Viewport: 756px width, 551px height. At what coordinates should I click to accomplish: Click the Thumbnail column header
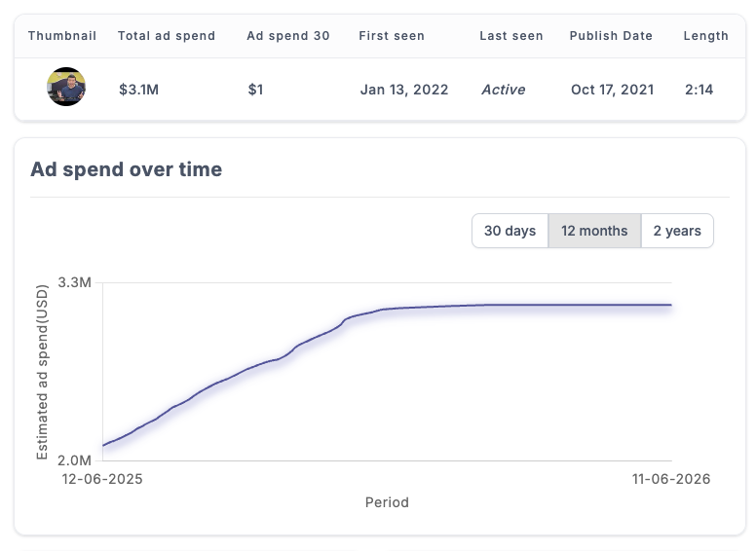[62, 36]
